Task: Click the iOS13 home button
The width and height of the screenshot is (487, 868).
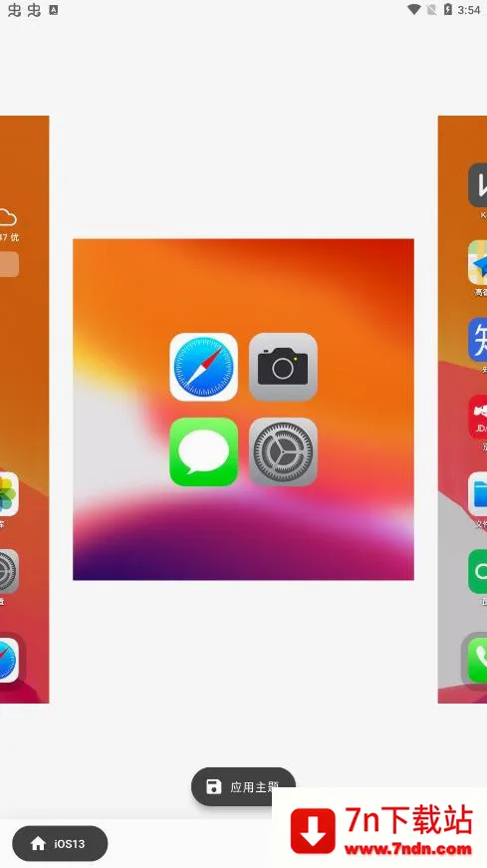Action: pos(60,844)
